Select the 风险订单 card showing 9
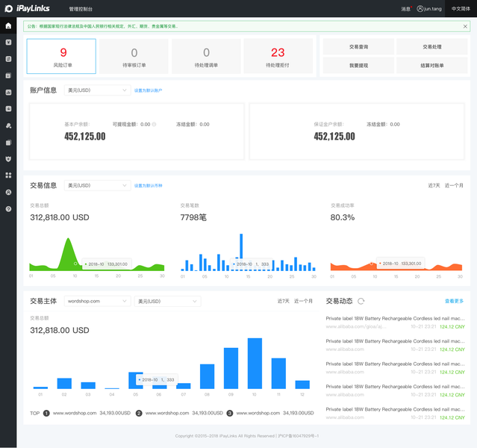477x448 pixels. pos(61,56)
